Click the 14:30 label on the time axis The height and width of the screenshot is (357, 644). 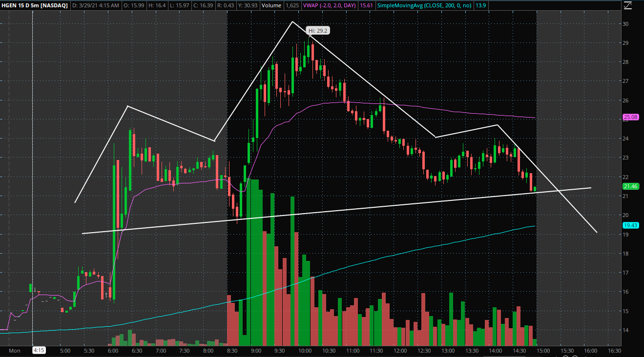click(519, 350)
